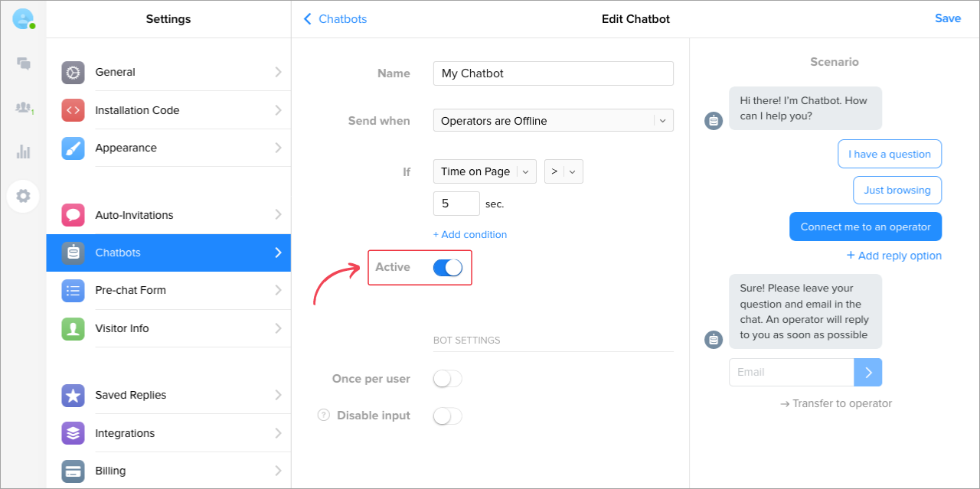The height and width of the screenshot is (489, 980).
Task: Click the help question mark beside Disable input
Action: click(x=324, y=416)
